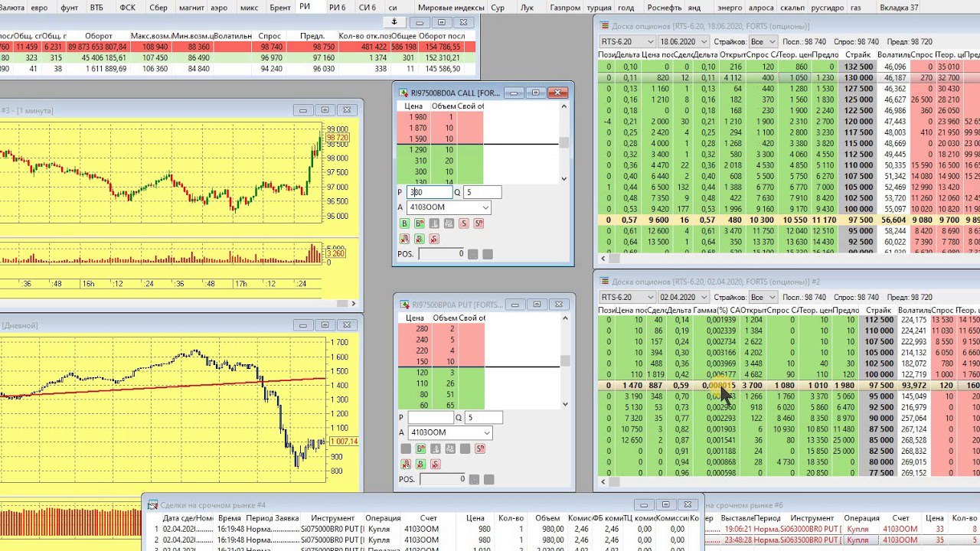Image resolution: width=980 pixels, height=551 pixels.
Task: Click scroll-down arrow in CALL order book
Action: click(x=564, y=179)
